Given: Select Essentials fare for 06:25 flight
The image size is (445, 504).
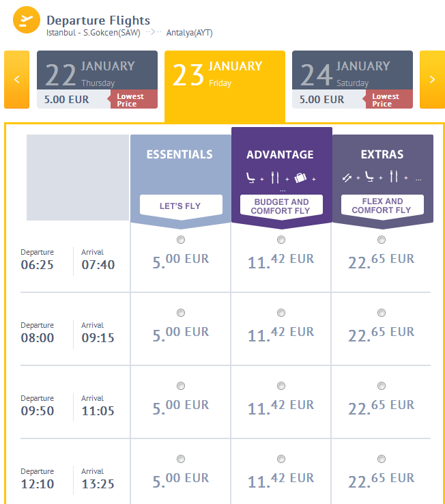Looking at the screenshot, I should click(x=181, y=240).
